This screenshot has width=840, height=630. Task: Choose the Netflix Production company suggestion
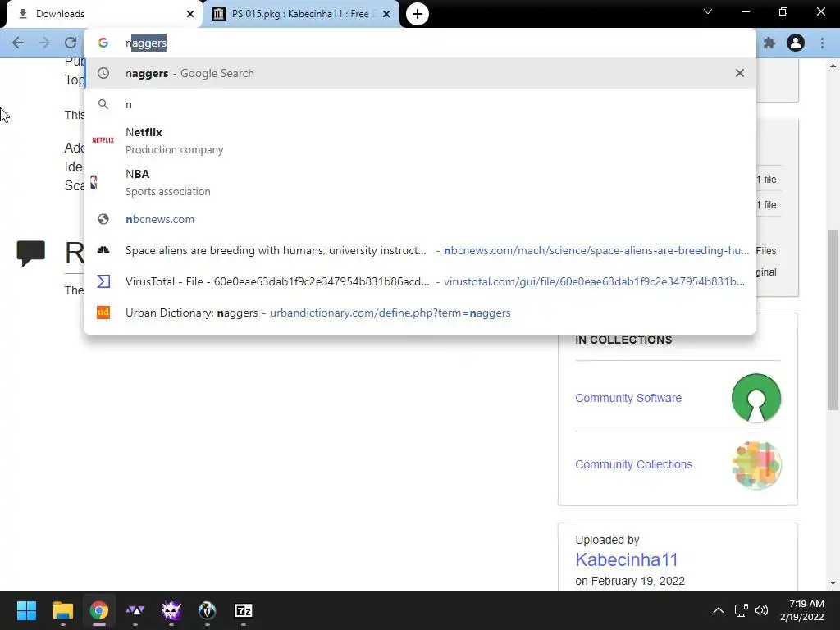[x=421, y=140]
